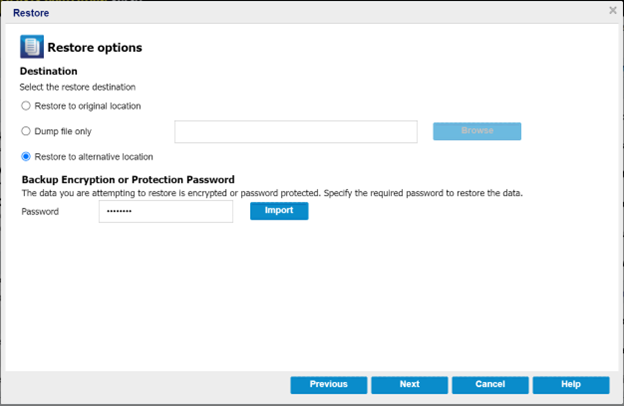Click the dump file path field
624x406 pixels.
(x=295, y=132)
